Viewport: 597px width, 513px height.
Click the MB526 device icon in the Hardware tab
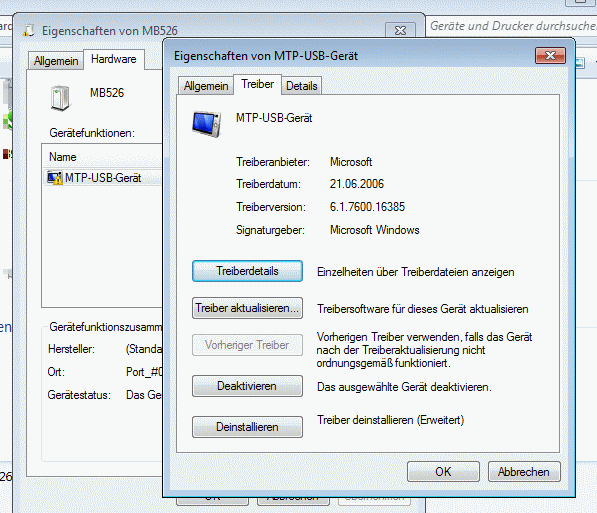point(60,98)
